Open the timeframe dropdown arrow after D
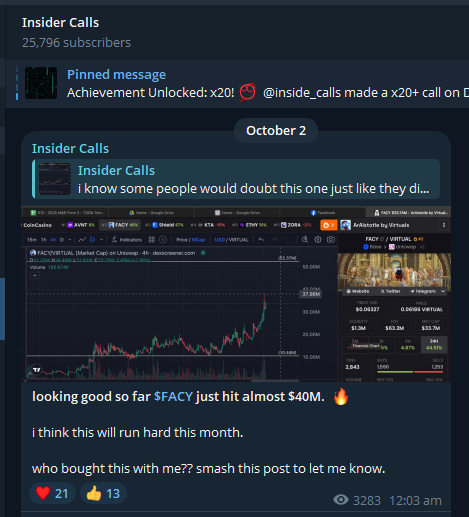Screen dimensions: 469x517 (70, 240)
